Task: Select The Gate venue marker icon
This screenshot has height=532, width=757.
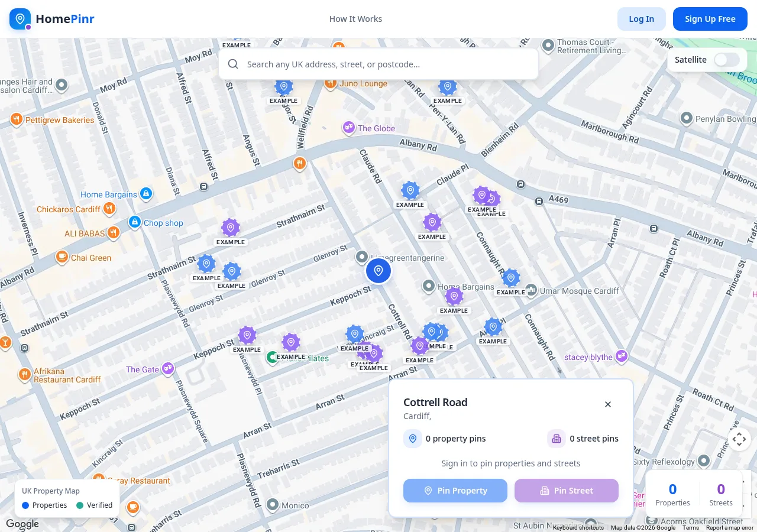Action: pos(168,369)
